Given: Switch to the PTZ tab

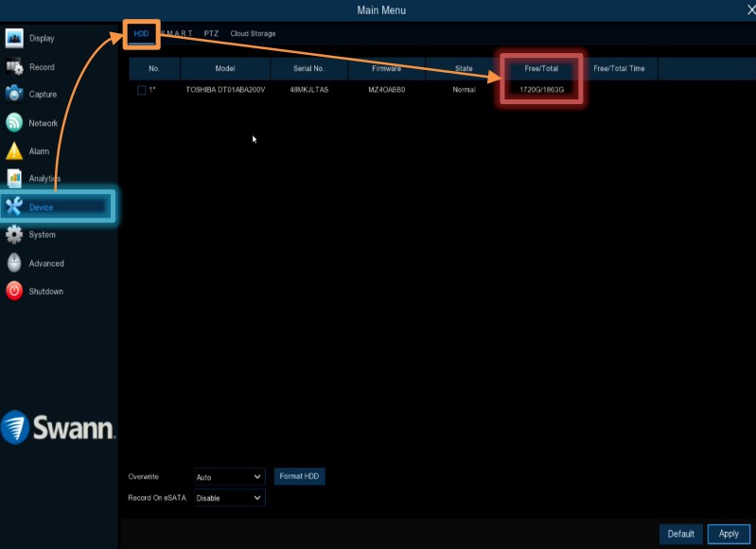Looking at the screenshot, I should coord(211,34).
